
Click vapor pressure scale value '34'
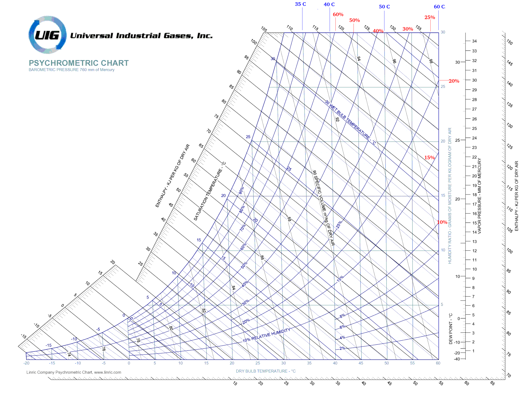click(475, 41)
